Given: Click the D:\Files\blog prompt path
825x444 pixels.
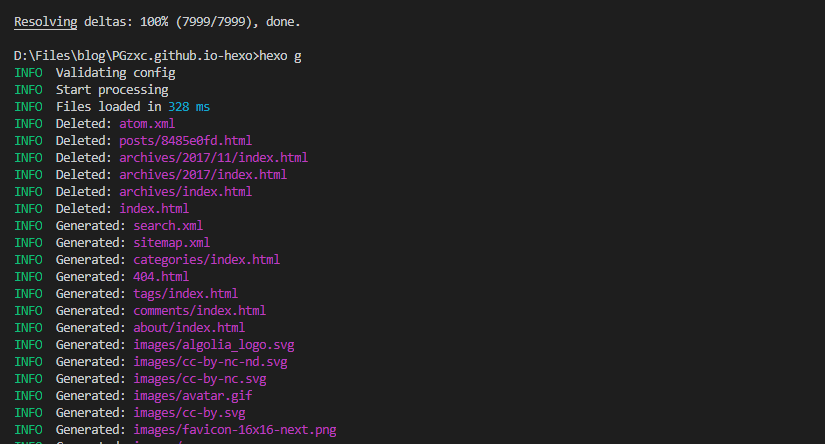Looking at the screenshot, I should (136, 56).
